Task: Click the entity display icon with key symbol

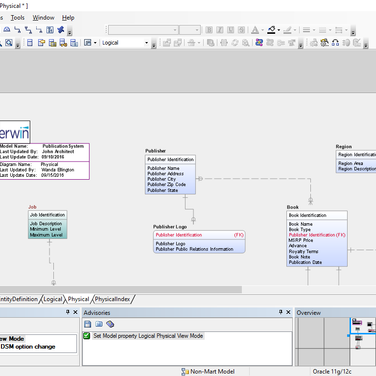Action: click(x=63, y=43)
